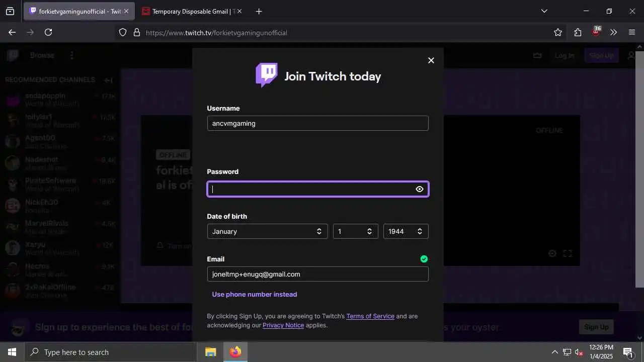Click the Use phone number instead link
644x362 pixels.
click(x=255, y=294)
